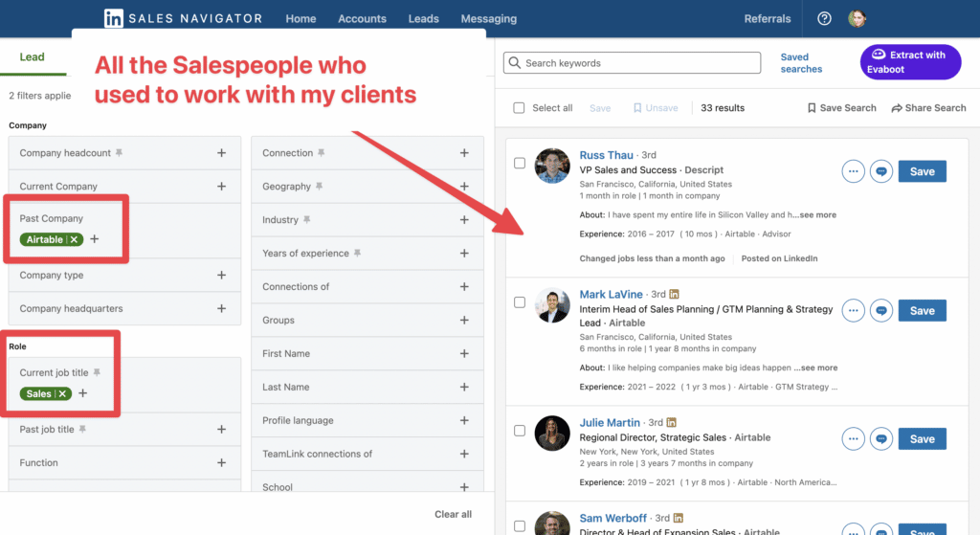Click the Save Search bookmark icon
Screen dimensions: 980x535
tap(812, 108)
